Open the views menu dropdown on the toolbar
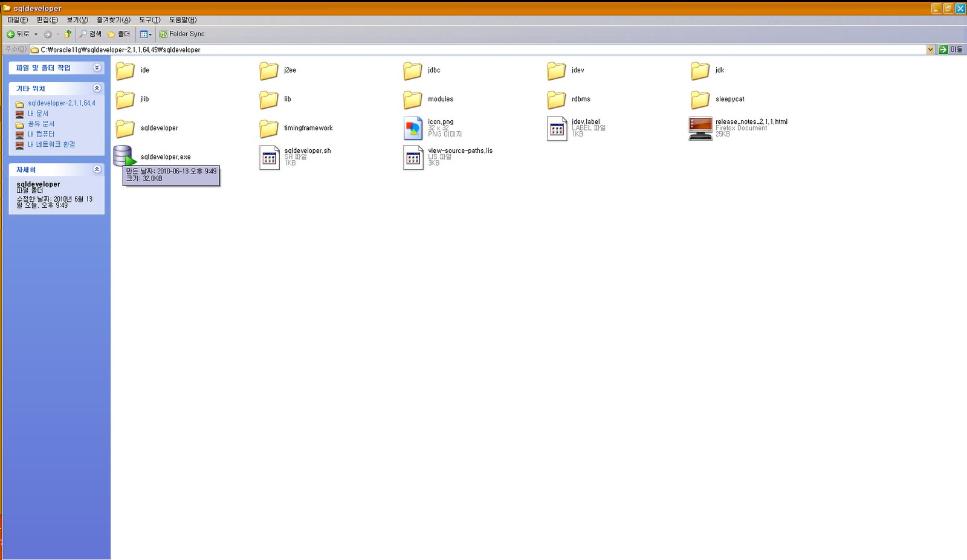 (149, 34)
